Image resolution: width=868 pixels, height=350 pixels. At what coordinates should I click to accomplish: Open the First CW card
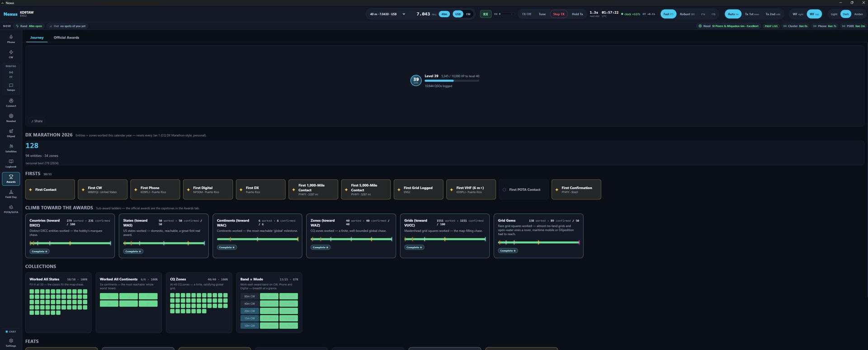[x=103, y=189]
